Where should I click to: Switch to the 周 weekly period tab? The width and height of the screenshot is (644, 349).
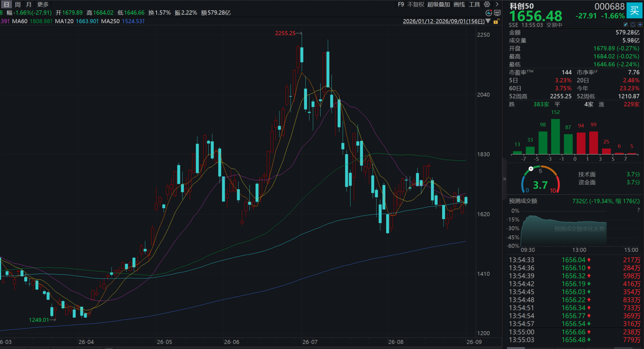(18, 4)
